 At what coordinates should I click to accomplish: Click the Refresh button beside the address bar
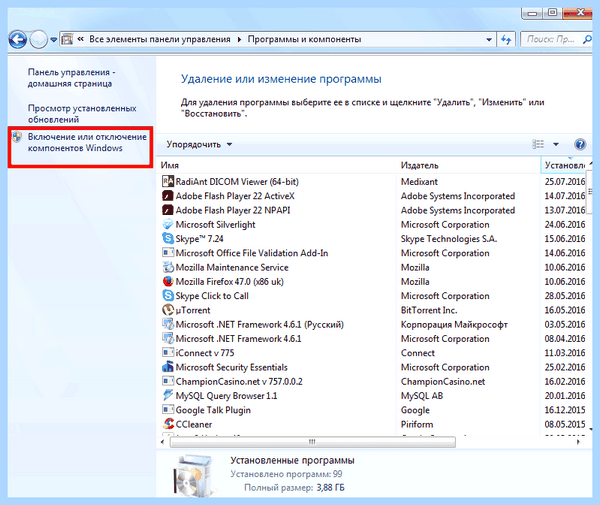point(506,39)
